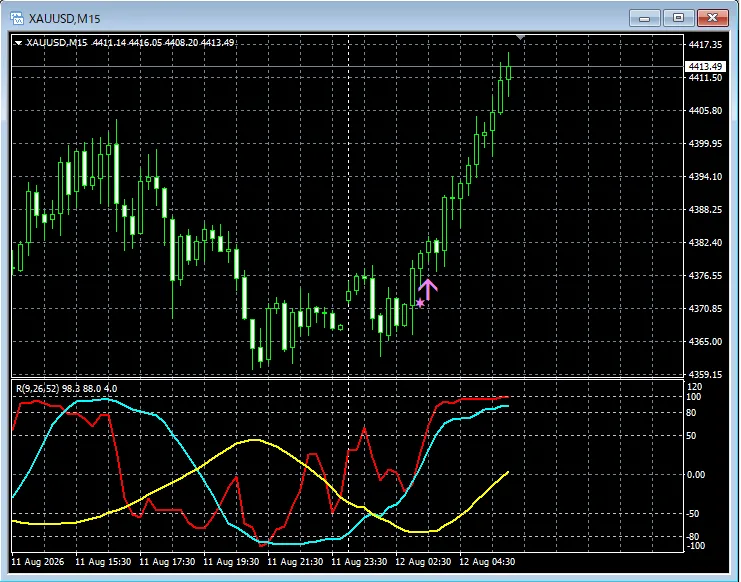Click the 12 Aug 02:30 time label
This screenshot has width=741, height=582.
[423, 562]
